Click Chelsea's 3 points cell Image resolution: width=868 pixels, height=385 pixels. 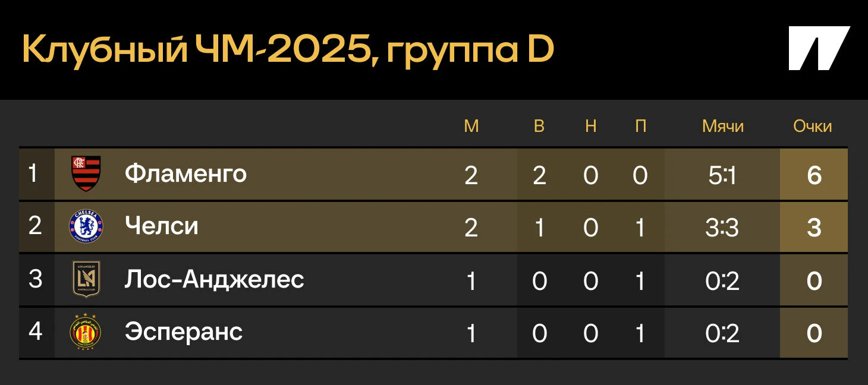point(814,228)
